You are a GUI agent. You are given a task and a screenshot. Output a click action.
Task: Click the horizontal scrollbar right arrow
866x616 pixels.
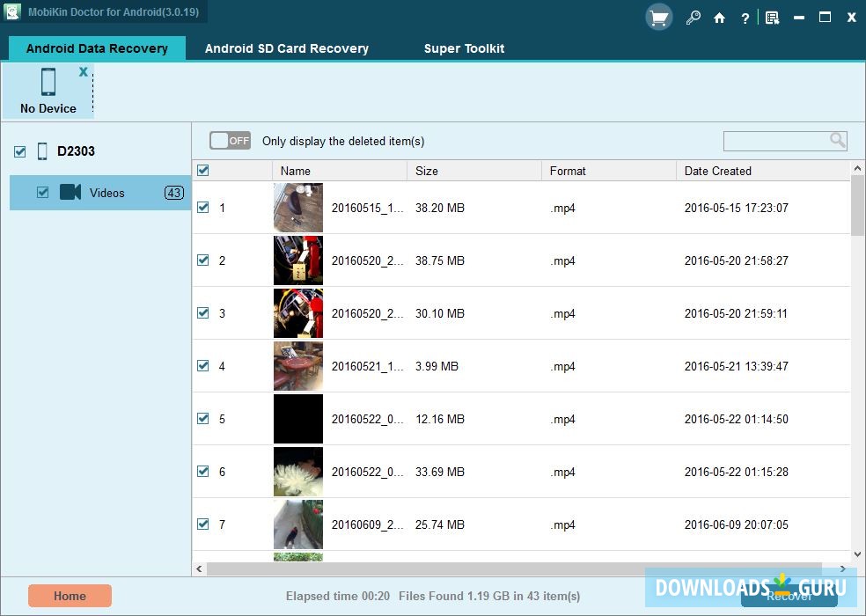pyautogui.click(x=843, y=569)
